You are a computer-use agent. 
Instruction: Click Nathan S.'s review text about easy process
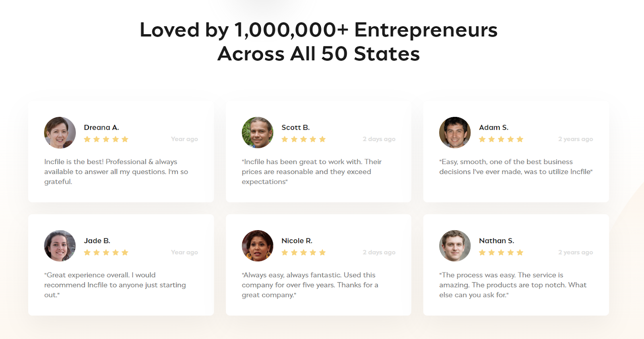pos(513,285)
